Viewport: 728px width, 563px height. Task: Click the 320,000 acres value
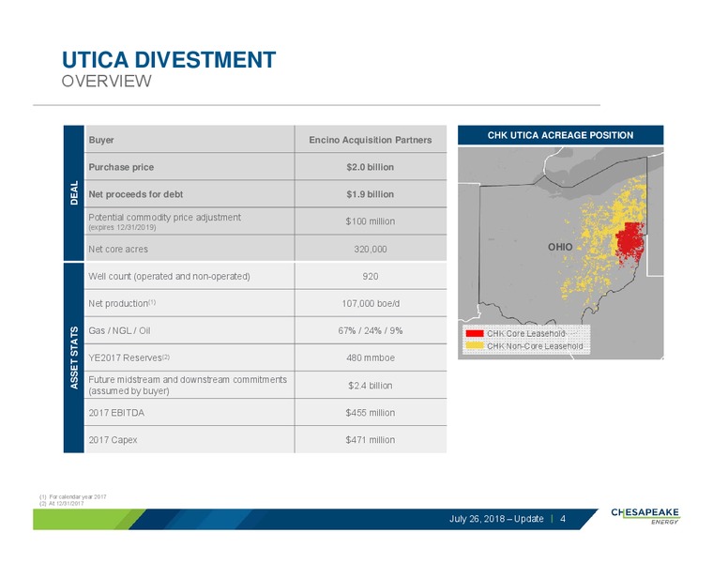pos(370,249)
